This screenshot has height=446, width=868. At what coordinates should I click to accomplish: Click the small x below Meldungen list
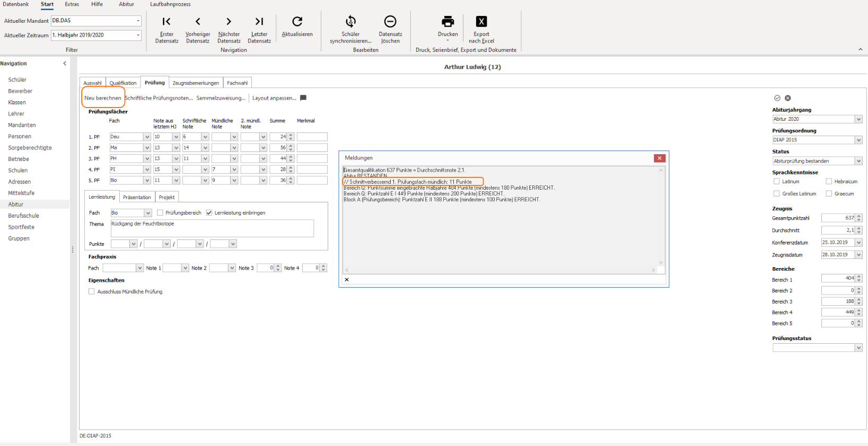coord(347,280)
